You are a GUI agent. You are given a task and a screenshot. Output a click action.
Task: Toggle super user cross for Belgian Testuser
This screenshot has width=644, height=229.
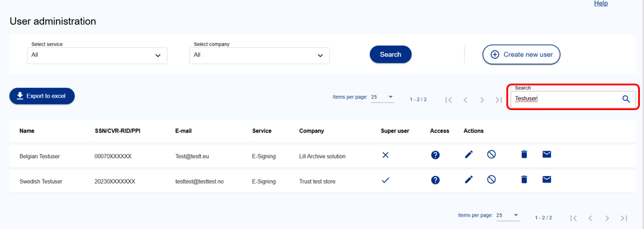[385, 155]
